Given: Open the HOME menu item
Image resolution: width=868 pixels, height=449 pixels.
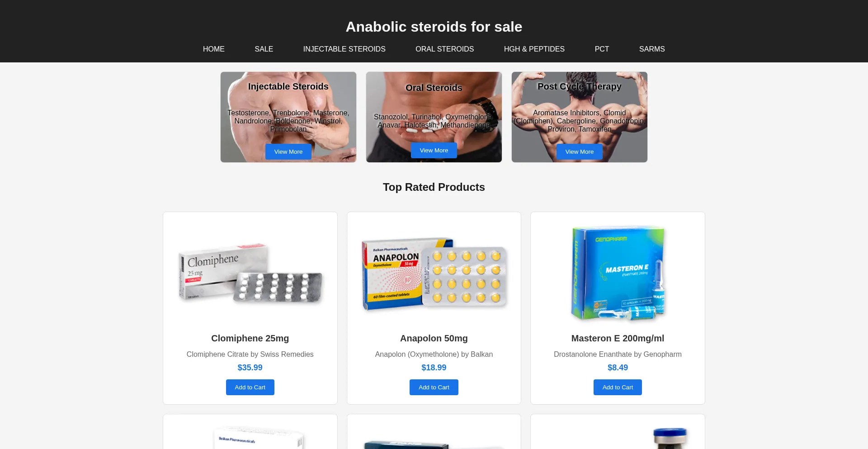Looking at the screenshot, I should click(x=213, y=49).
